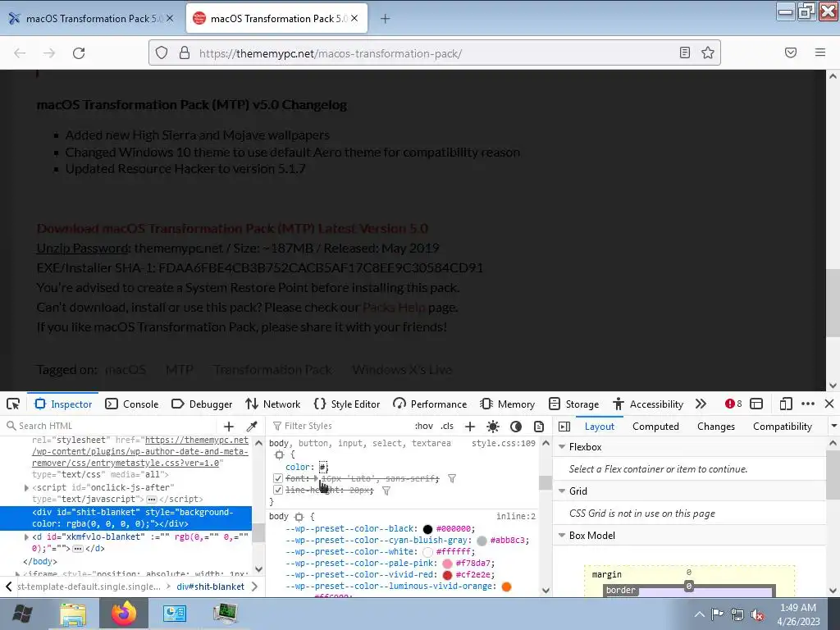Open the Firefox application menu

click(820, 52)
